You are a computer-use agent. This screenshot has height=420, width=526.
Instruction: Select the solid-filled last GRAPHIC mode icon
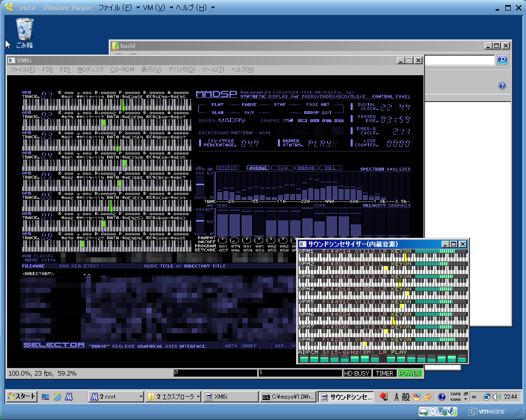pos(339,121)
